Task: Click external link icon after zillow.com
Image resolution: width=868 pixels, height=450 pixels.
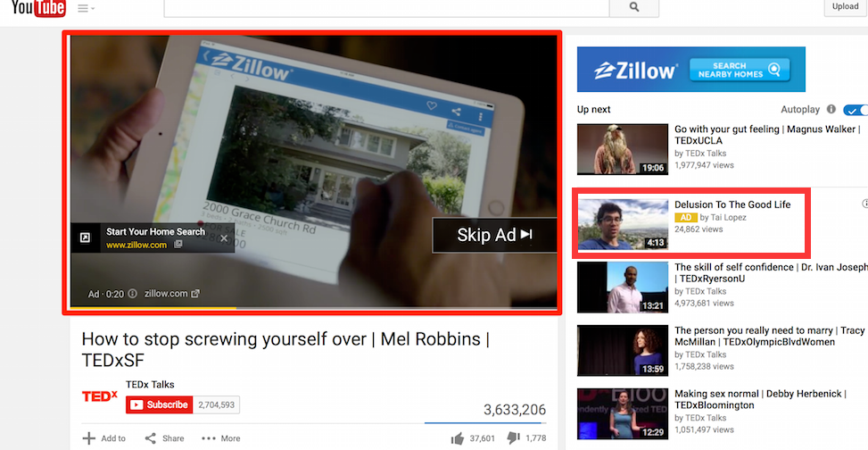Action: [194, 294]
